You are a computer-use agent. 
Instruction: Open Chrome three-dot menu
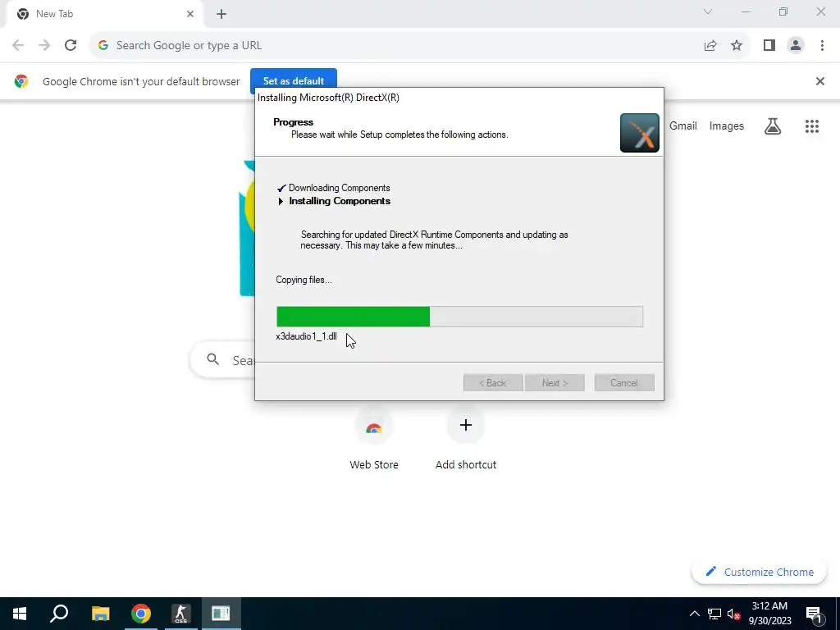pos(822,46)
